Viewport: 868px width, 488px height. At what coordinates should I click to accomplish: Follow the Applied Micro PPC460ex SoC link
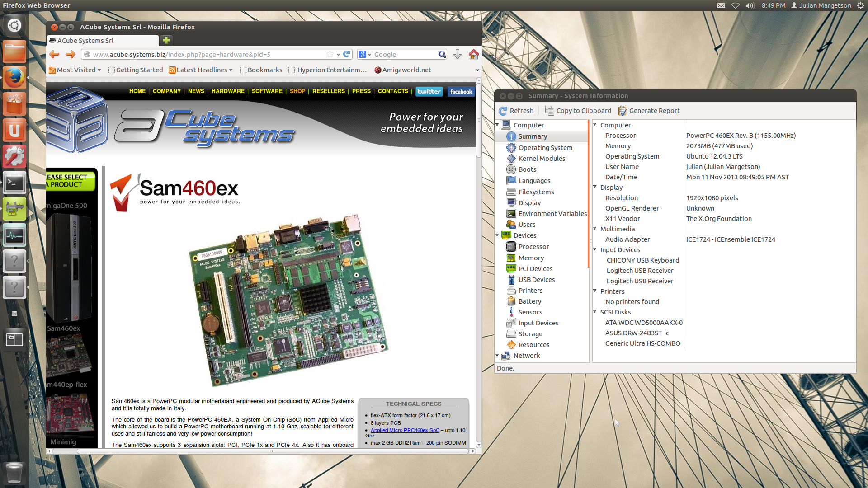[x=405, y=430]
